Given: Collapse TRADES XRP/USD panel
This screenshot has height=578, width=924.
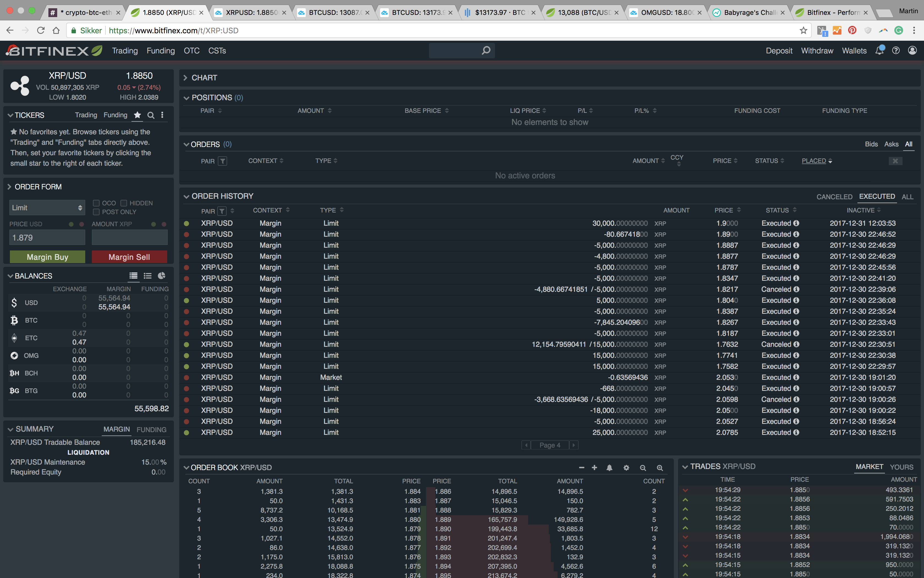Looking at the screenshot, I should pyautogui.click(x=685, y=467).
